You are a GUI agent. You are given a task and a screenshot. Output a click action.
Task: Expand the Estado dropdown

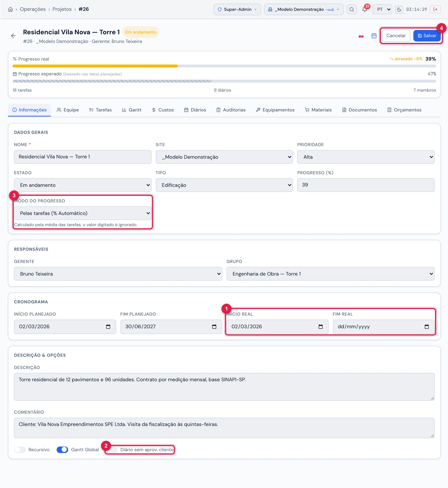pyautogui.click(x=83, y=185)
